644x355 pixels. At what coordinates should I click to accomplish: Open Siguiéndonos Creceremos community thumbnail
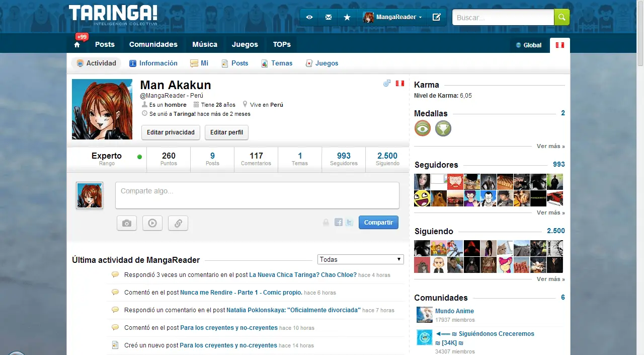pyautogui.click(x=425, y=337)
